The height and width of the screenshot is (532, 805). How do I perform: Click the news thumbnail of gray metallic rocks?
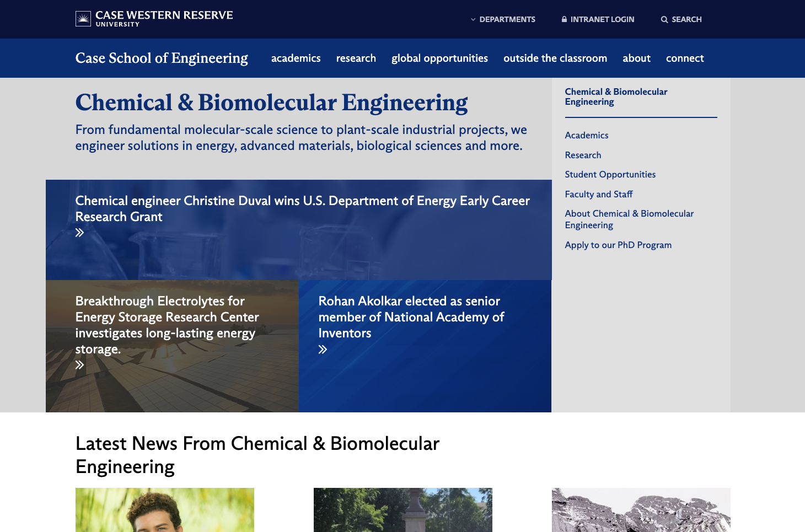641,510
